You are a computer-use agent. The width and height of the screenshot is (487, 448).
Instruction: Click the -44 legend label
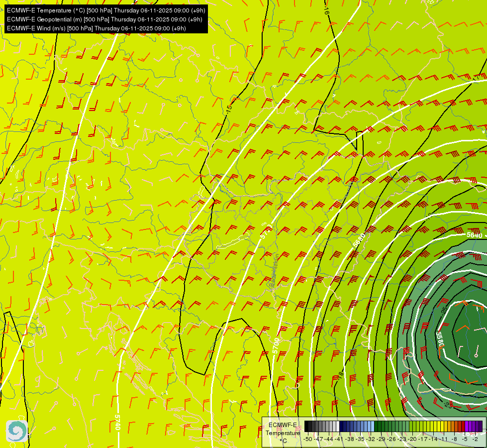click(329, 439)
